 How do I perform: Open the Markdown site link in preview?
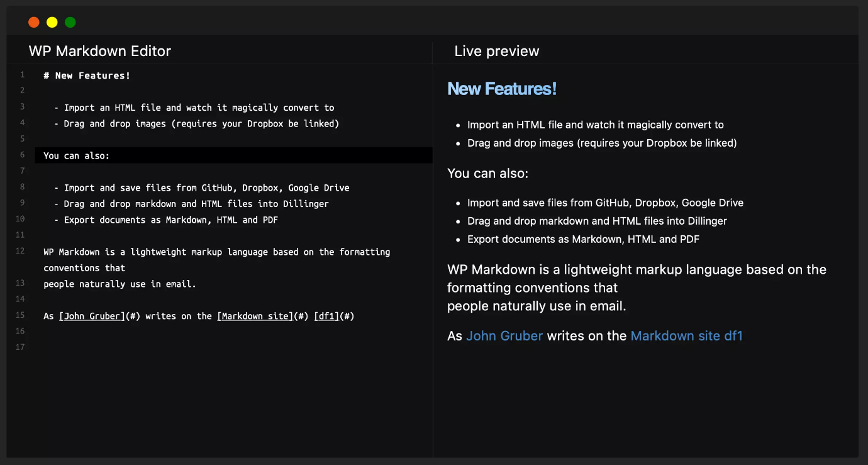click(675, 336)
